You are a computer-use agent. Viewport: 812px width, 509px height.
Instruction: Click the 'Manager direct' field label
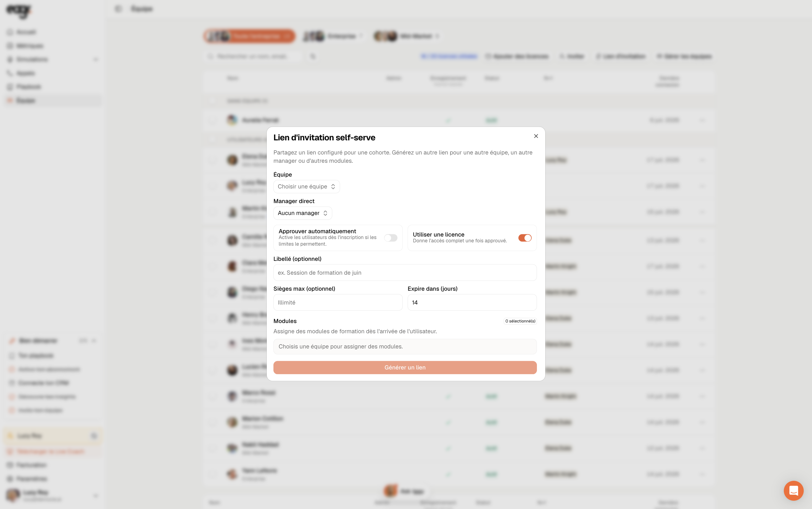pyautogui.click(x=294, y=201)
